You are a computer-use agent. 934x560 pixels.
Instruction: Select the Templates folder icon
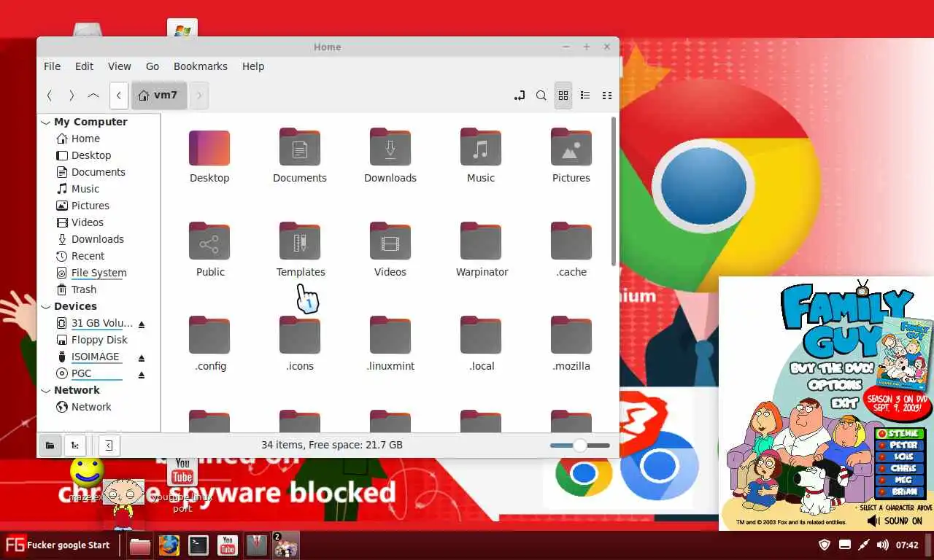coord(300,242)
